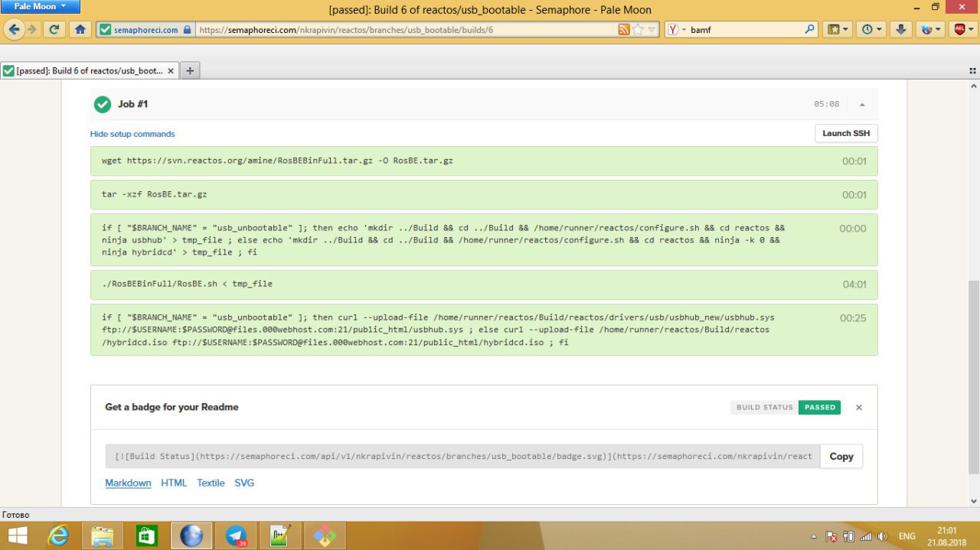The image size is (980, 550).
Task: Open the downloads panel
Action: tap(901, 30)
